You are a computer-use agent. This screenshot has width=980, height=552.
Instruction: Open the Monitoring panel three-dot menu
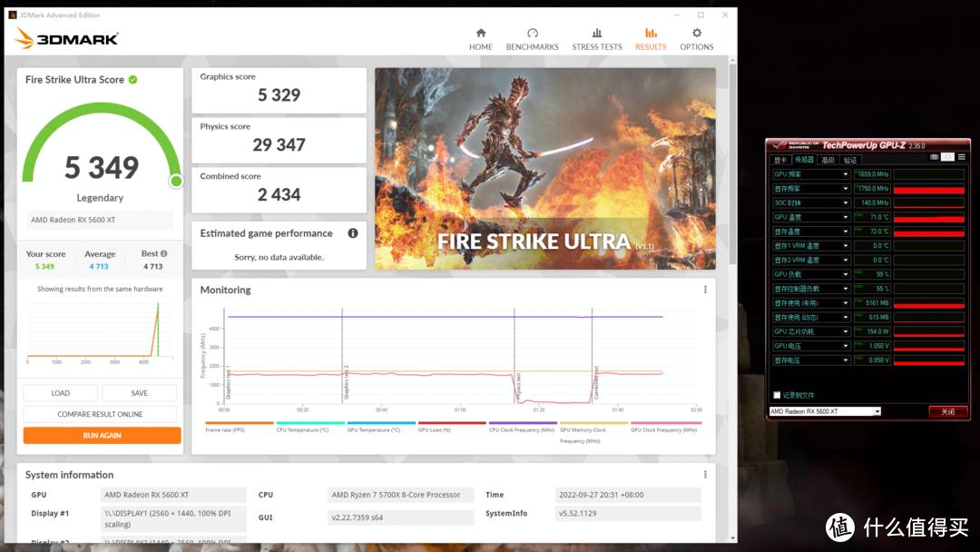point(705,290)
